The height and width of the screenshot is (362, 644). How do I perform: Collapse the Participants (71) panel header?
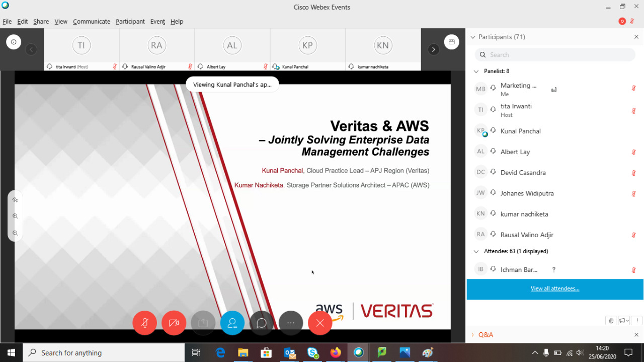472,37
